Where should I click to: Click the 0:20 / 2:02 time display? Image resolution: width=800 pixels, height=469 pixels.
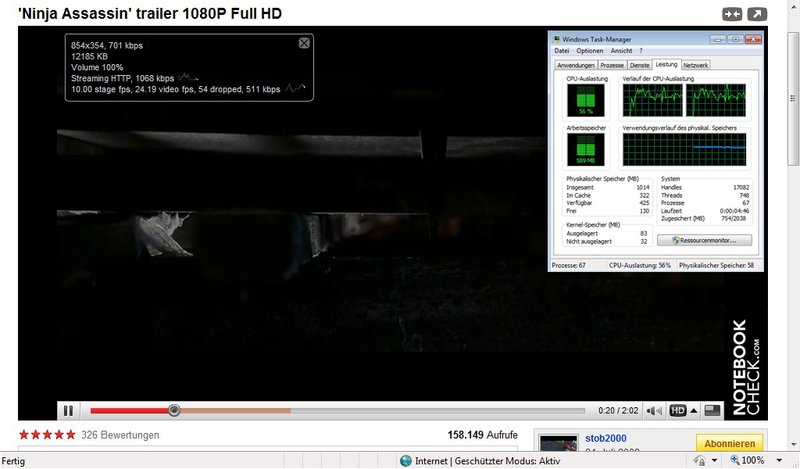coord(618,411)
